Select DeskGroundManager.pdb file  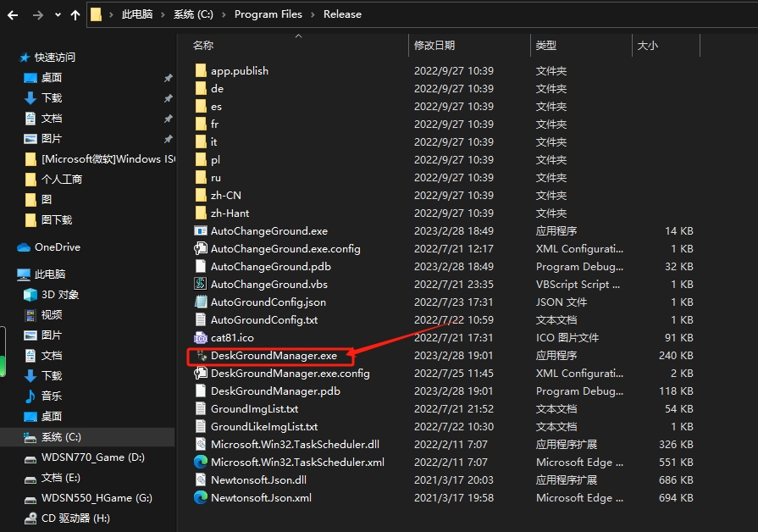[x=275, y=391]
